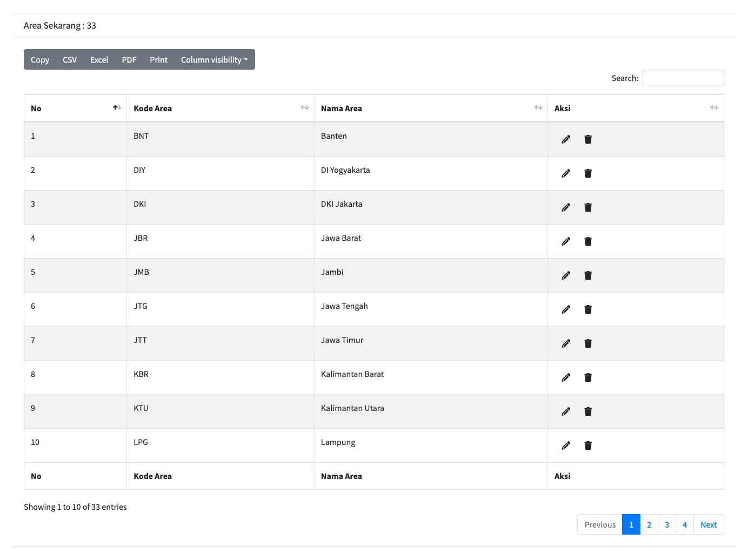The width and height of the screenshot is (748, 560).
Task: Select the BNT code cell
Action: (x=221, y=139)
